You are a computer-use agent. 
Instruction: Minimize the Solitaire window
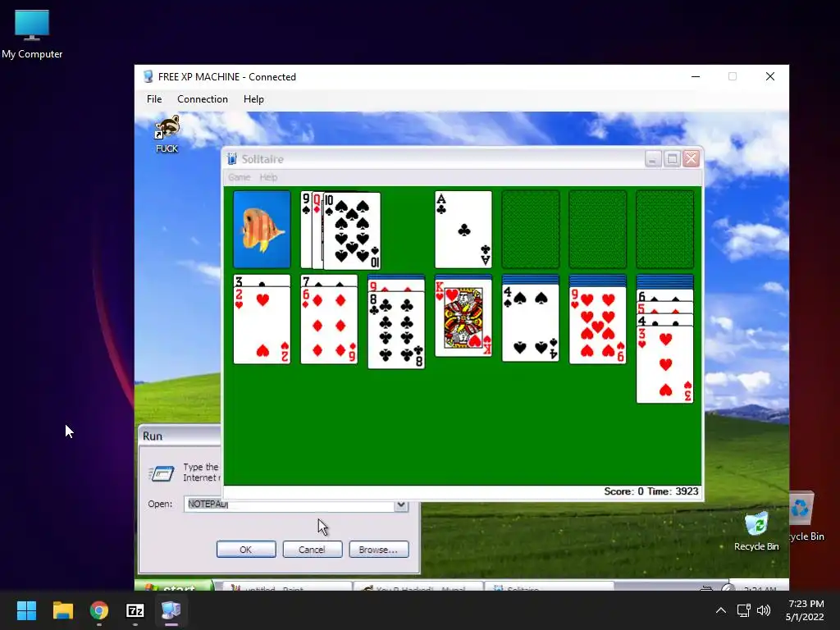pos(653,159)
